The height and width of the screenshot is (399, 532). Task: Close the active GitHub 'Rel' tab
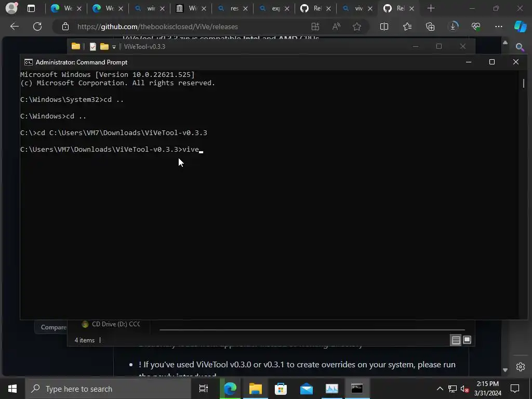point(411,8)
